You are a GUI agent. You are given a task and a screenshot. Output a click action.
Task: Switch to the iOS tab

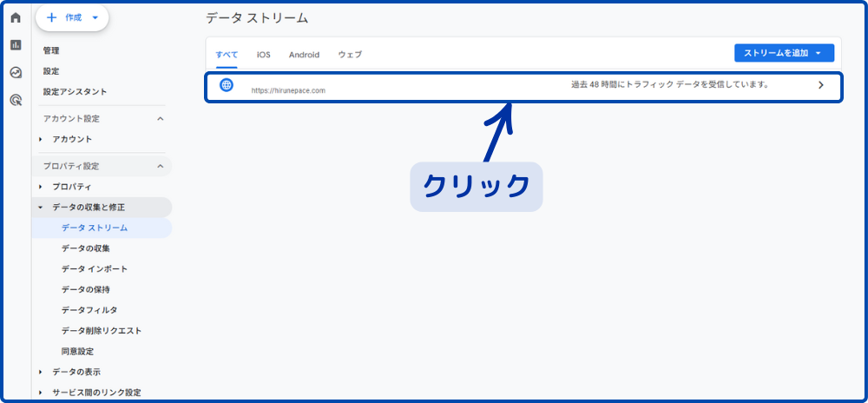(x=263, y=55)
